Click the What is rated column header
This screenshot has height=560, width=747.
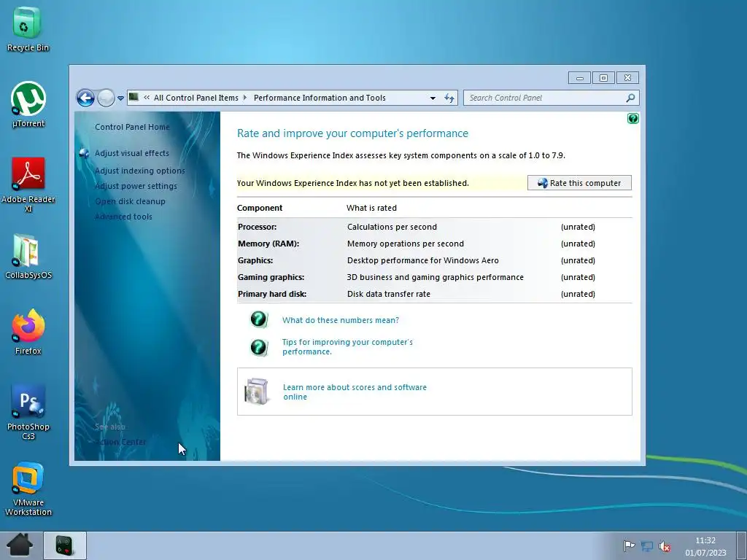coord(371,208)
